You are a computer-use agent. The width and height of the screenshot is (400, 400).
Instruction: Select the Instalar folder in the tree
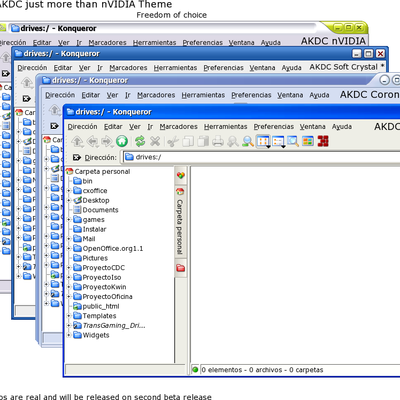[94, 229]
